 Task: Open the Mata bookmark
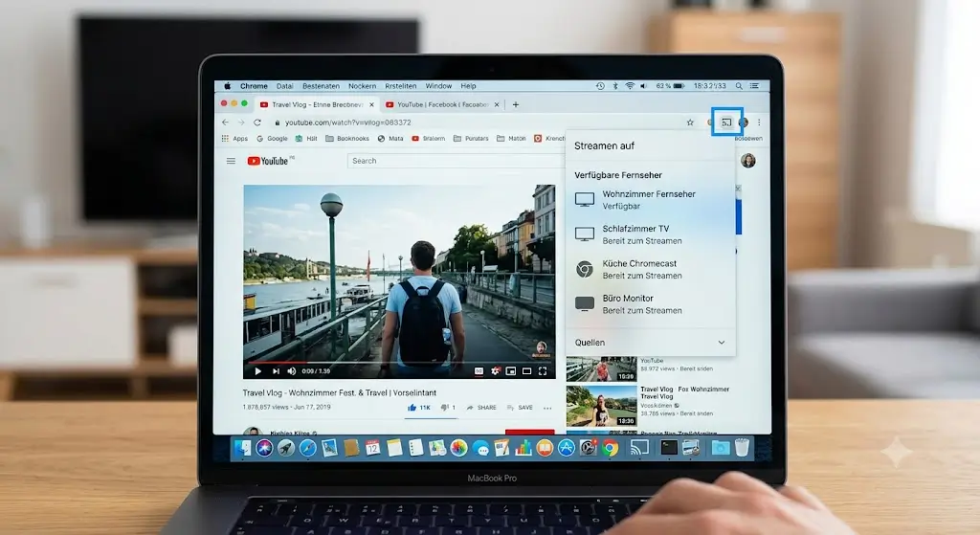pyautogui.click(x=390, y=139)
